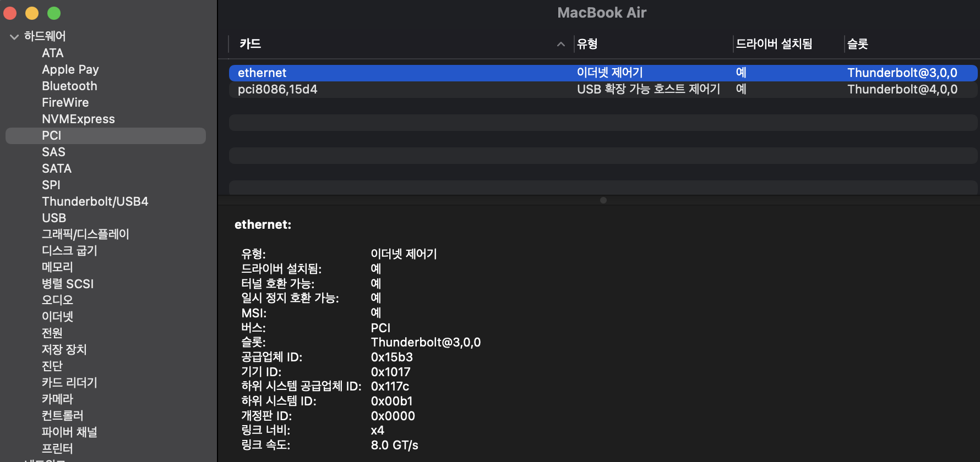980x462 pixels.
Task: Click the 링크 너비 value x4
Action: pyautogui.click(x=378, y=430)
